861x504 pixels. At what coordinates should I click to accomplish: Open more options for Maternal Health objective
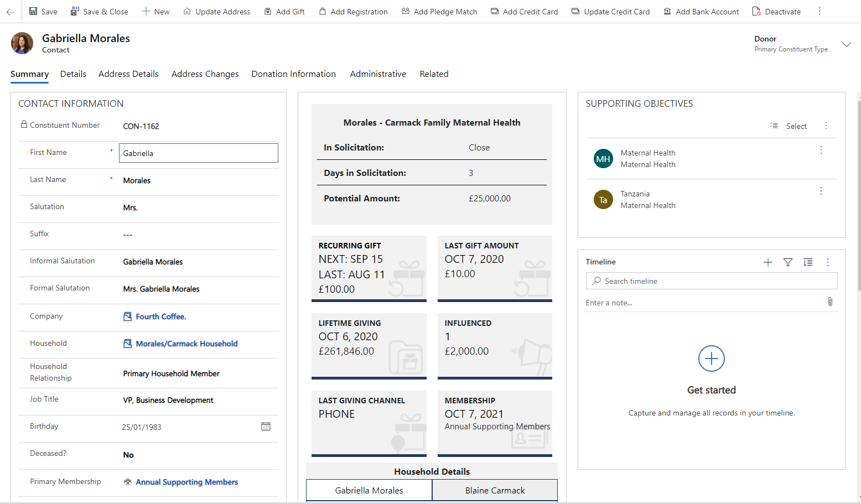pyautogui.click(x=821, y=150)
